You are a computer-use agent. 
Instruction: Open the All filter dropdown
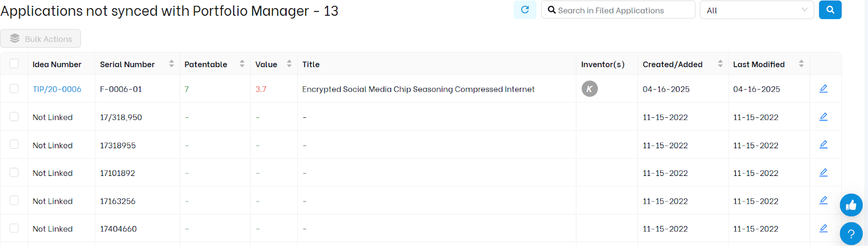tap(757, 10)
